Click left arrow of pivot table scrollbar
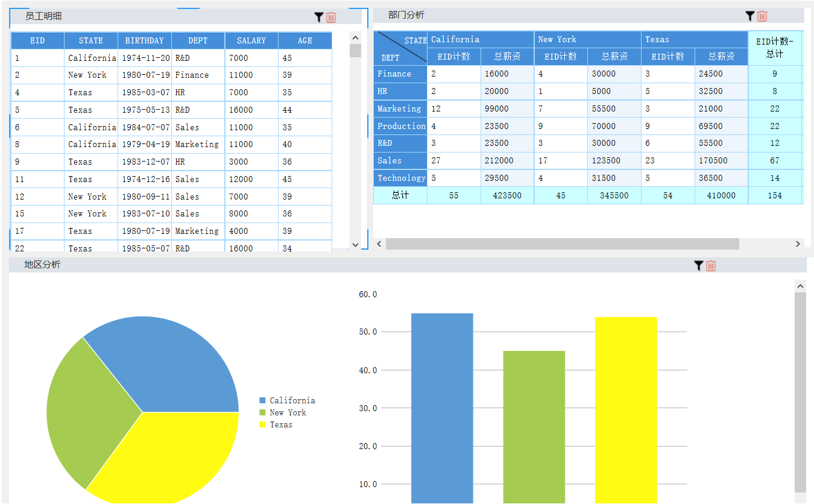Image resolution: width=814 pixels, height=504 pixels. click(x=379, y=244)
